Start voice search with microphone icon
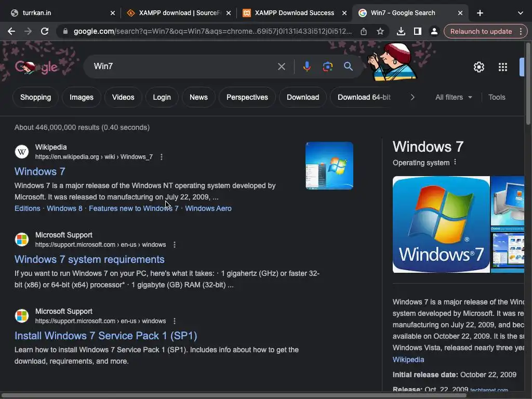The width and height of the screenshot is (532, 399). [x=307, y=66]
